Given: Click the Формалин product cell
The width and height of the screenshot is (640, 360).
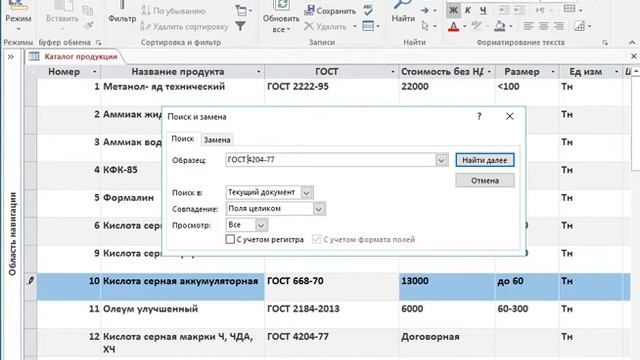Looking at the screenshot, I should [131, 203].
